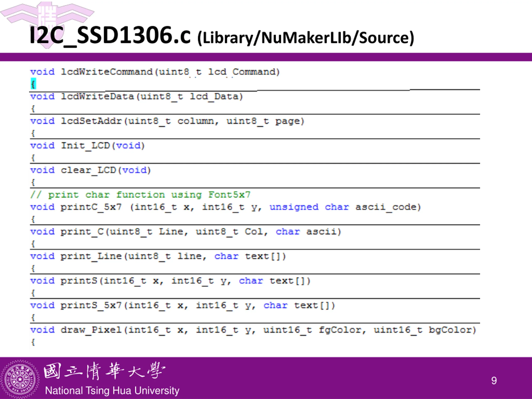Image resolution: width=532 pixels, height=399 pixels.
Task: Click the draw_Pixel function signature
Action: (253, 330)
